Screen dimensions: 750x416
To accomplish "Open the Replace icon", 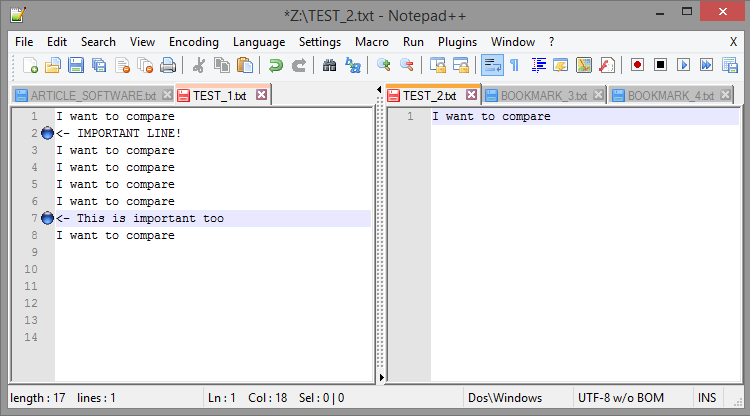I will tap(353, 65).
